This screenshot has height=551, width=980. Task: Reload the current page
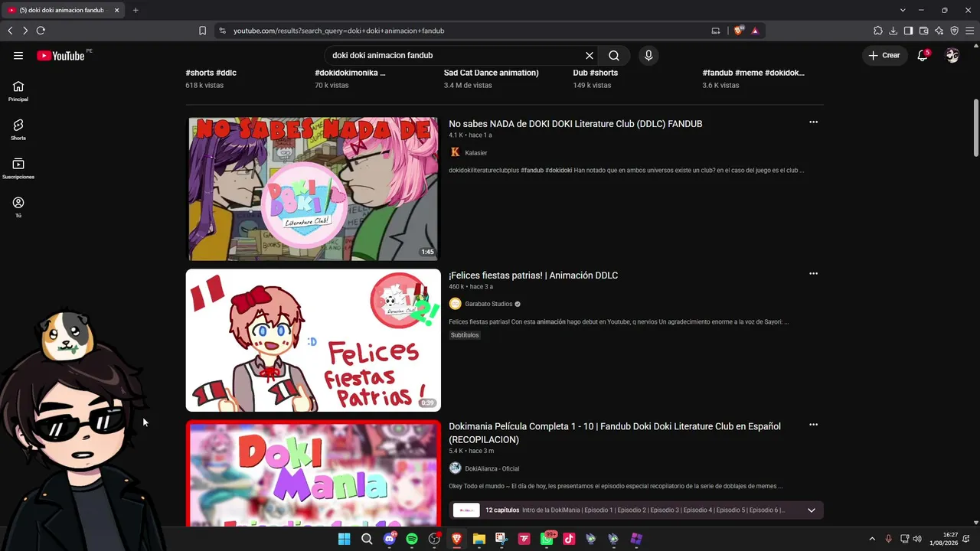(41, 31)
